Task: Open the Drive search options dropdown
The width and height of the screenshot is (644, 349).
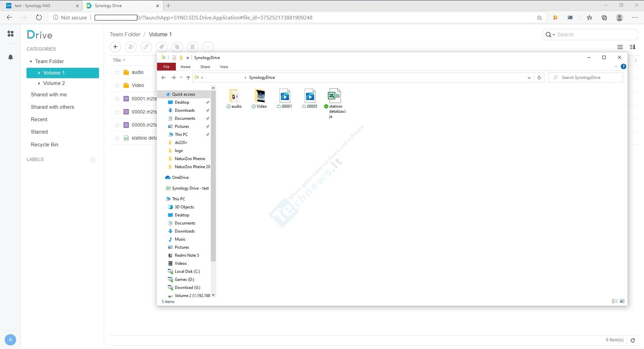Action: point(550,35)
